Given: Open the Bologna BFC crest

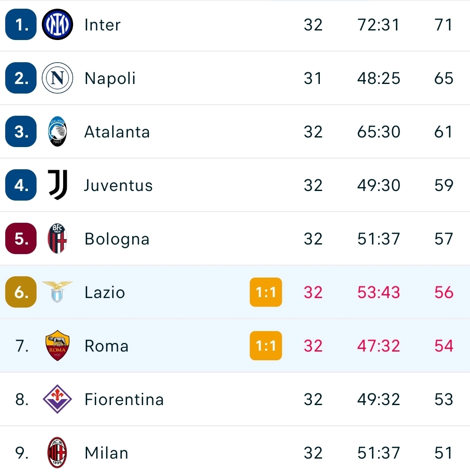Looking at the screenshot, I should [57, 238].
